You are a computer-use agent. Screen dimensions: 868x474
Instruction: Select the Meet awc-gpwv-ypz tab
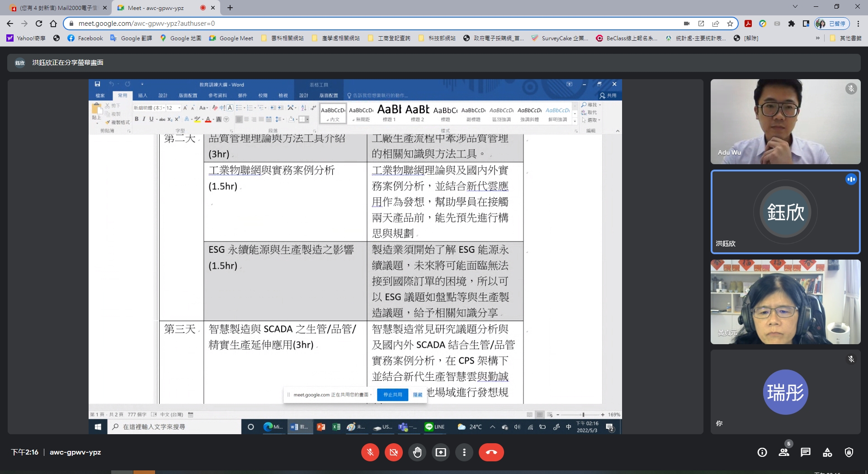coord(156,8)
